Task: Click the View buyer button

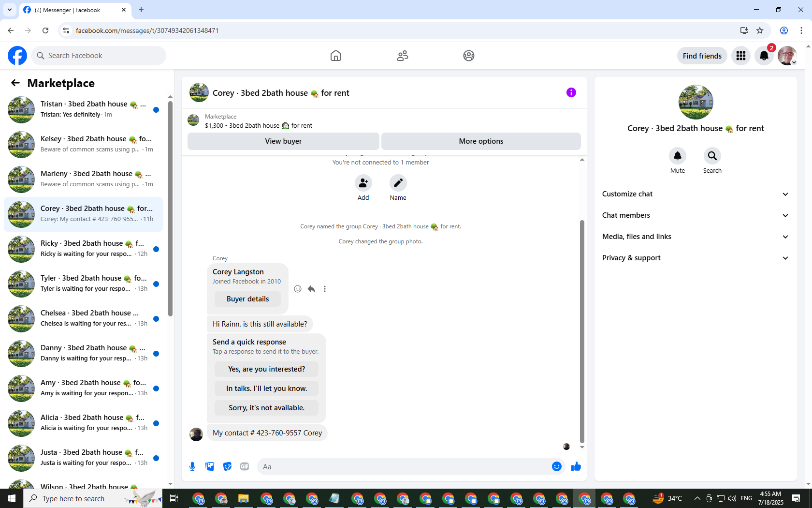Action: (283, 141)
